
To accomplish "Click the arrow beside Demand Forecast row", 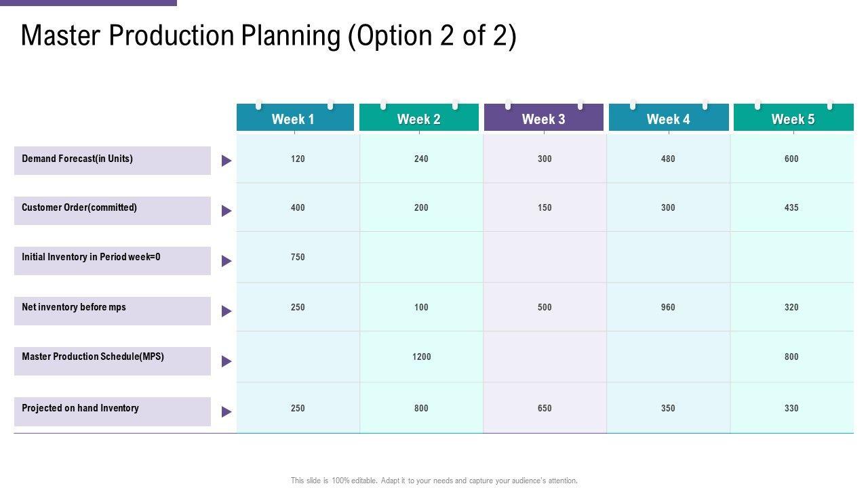I will pyautogui.click(x=226, y=161).
